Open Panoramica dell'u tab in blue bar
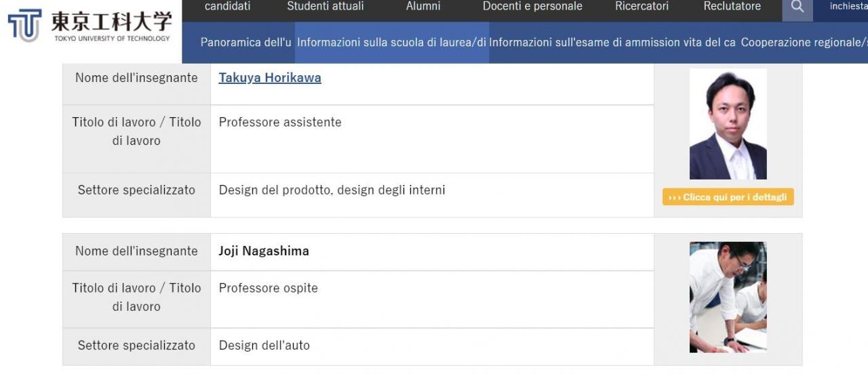 (x=246, y=42)
